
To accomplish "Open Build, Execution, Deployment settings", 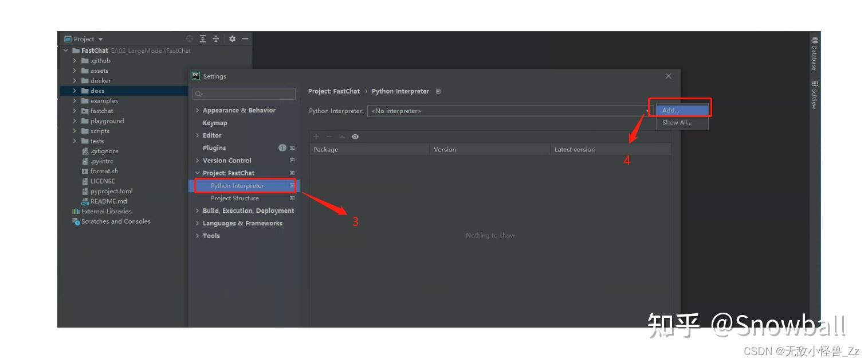I will [248, 211].
